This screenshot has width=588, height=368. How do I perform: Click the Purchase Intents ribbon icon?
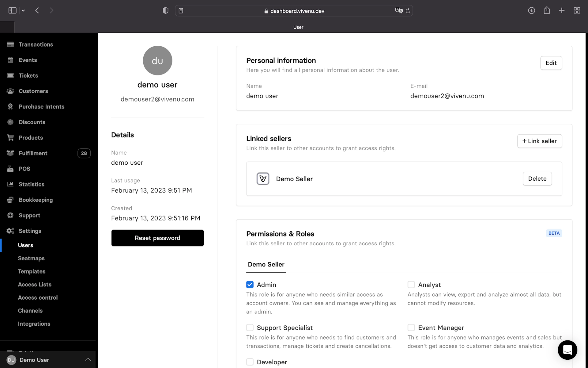pos(10,106)
